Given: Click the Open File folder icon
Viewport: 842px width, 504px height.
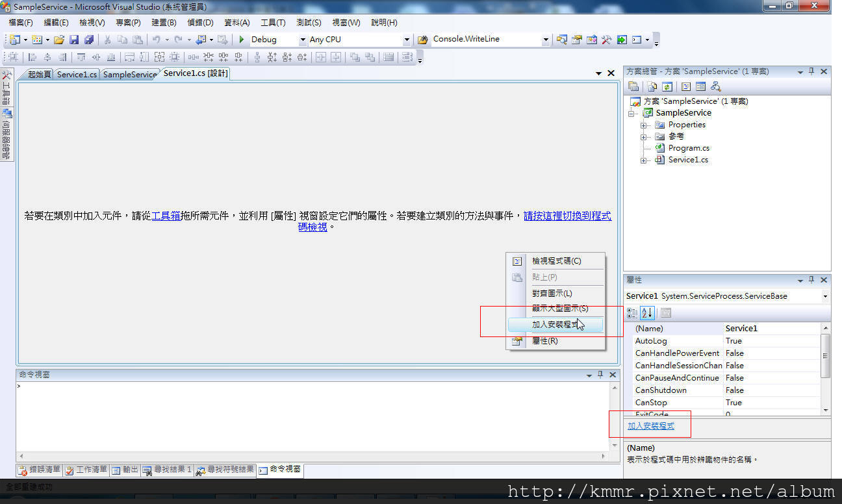Looking at the screenshot, I should [x=59, y=40].
